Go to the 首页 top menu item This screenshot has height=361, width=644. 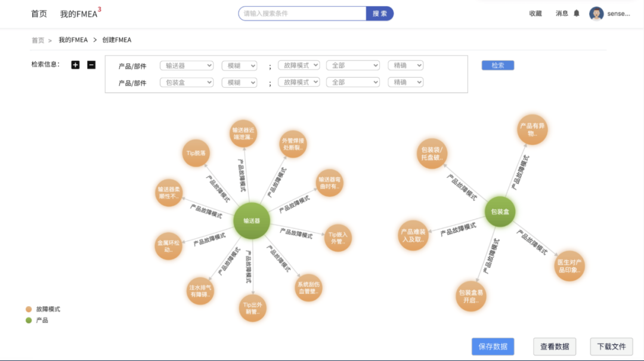click(39, 14)
